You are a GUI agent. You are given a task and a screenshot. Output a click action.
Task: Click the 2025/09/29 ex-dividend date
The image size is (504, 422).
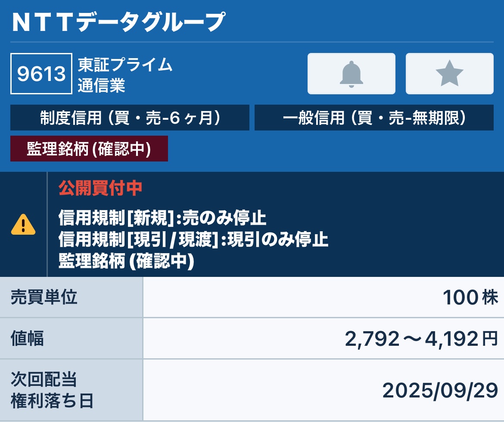pyautogui.click(x=440, y=391)
